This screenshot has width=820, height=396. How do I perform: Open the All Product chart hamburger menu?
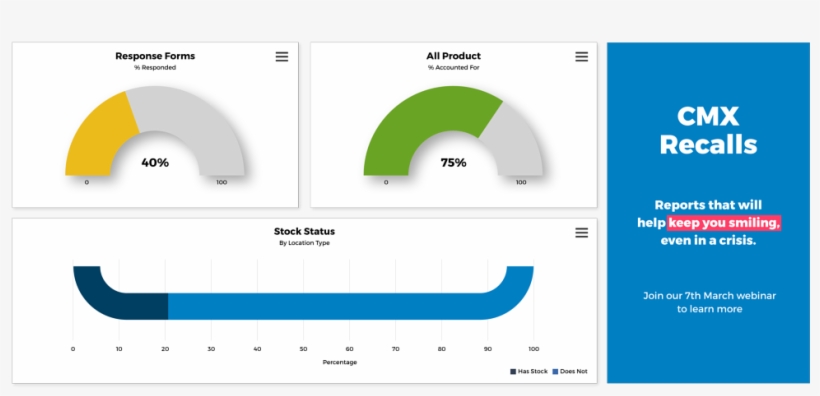click(x=582, y=57)
